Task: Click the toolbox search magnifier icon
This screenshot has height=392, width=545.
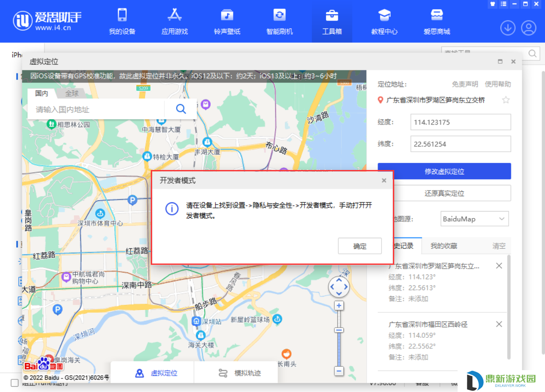Action: point(533,53)
